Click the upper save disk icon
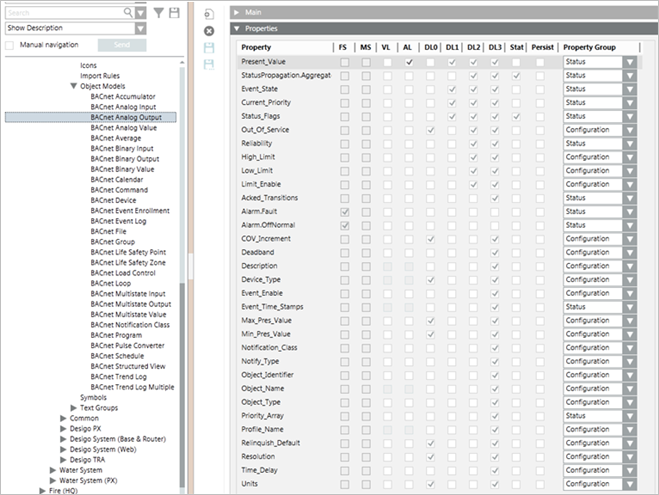The width and height of the screenshot is (659, 495). (209, 47)
